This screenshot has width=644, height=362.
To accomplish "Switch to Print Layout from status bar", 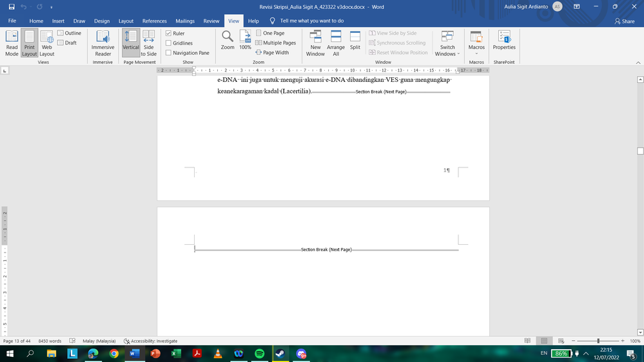I will [x=544, y=341].
